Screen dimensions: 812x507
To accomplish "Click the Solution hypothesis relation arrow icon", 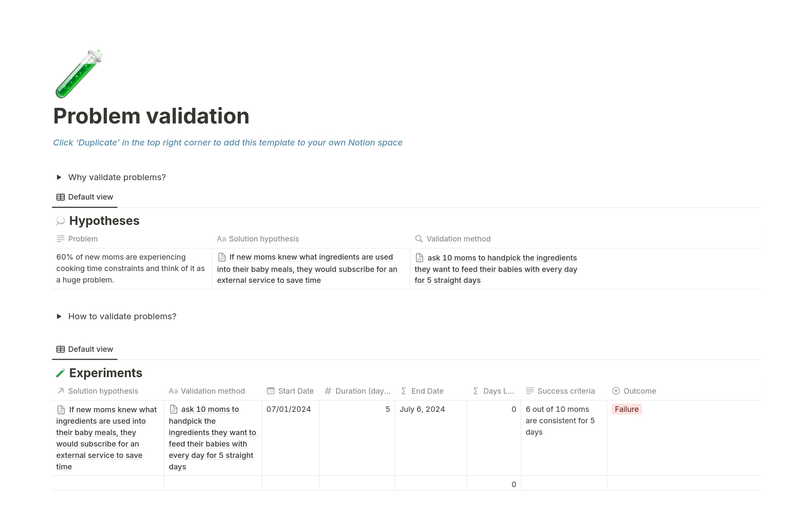I will 60,391.
